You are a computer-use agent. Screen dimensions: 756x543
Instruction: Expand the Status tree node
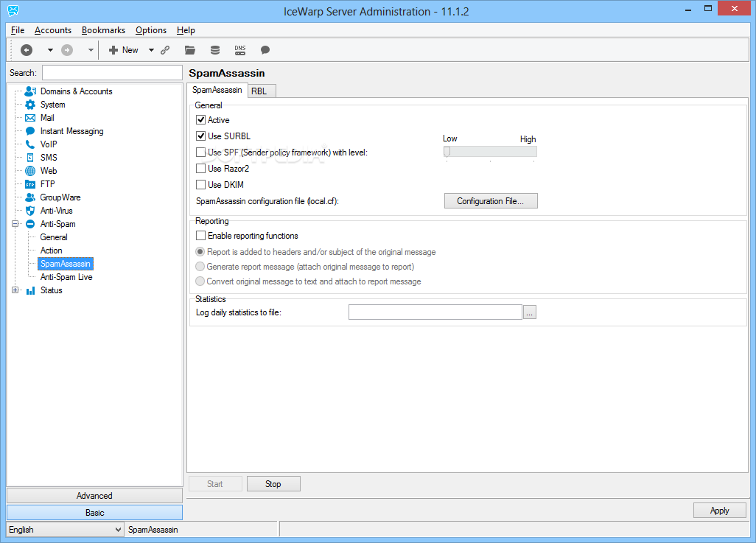pos(15,290)
